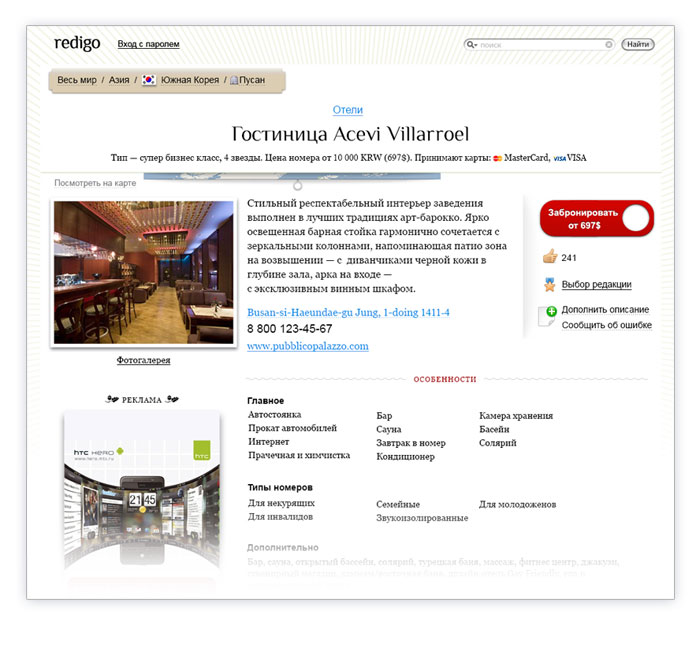Click the South Korea flag icon
The height and width of the screenshot is (647, 700).
click(x=149, y=80)
